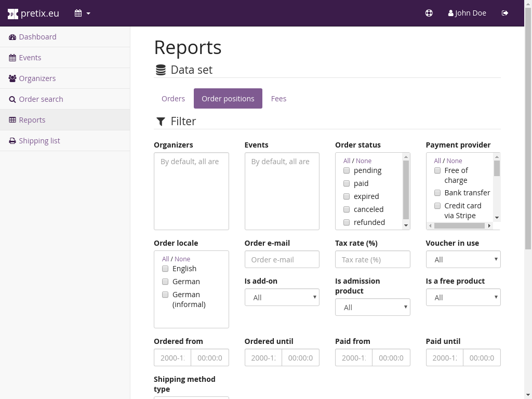This screenshot has width=532, height=399.
Task: Click the logout icon in the top bar
Action: (x=504, y=13)
